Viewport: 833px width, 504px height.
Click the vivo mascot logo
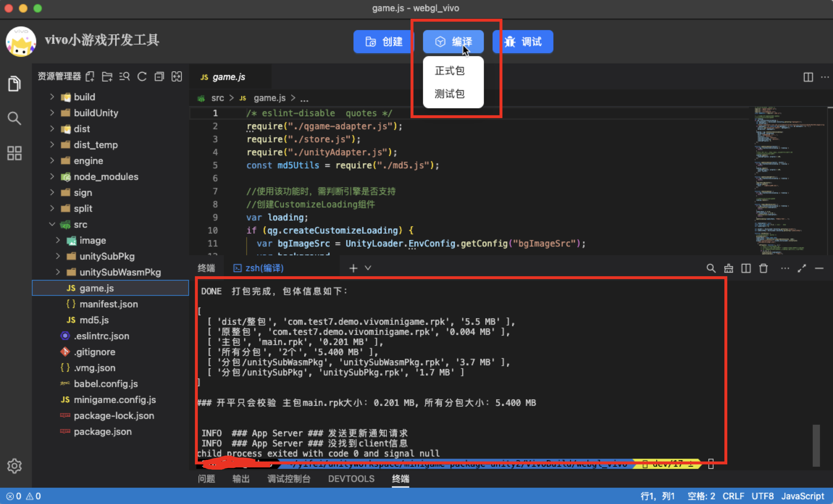[x=21, y=41]
